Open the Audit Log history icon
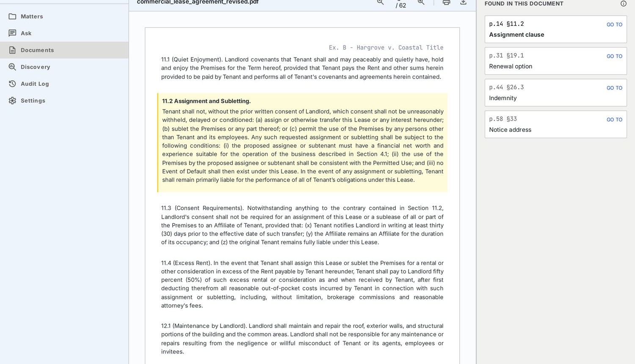This screenshot has height=364, width=635. point(12,84)
